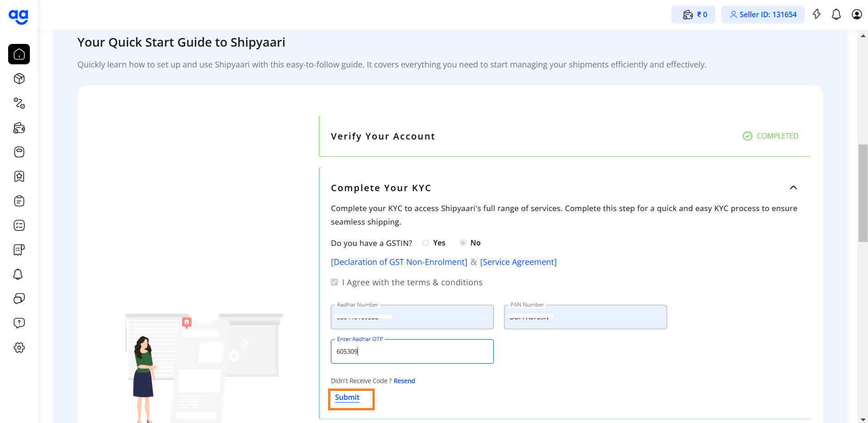868x423 pixels.
Task: Click the scrollbar up arrow
Action: pos(863,35)
